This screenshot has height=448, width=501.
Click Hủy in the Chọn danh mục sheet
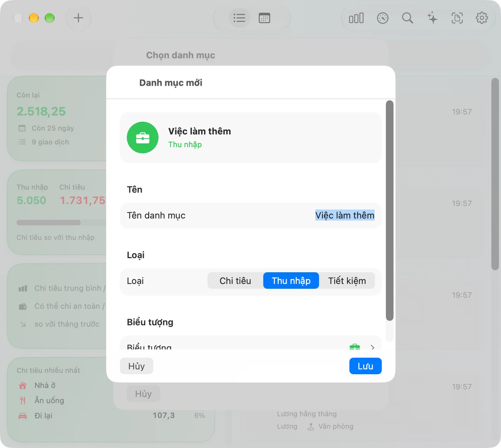pyautogui.click(x=143, y=394)
